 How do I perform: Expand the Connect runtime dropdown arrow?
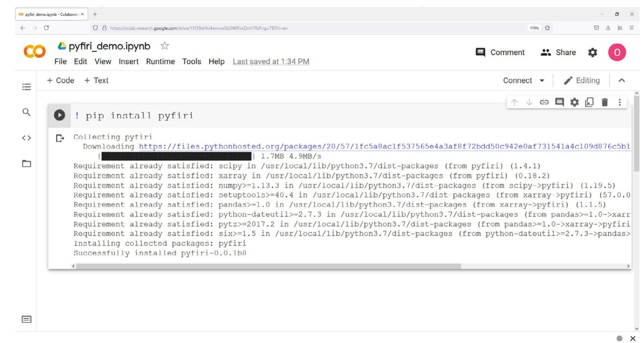542,80
